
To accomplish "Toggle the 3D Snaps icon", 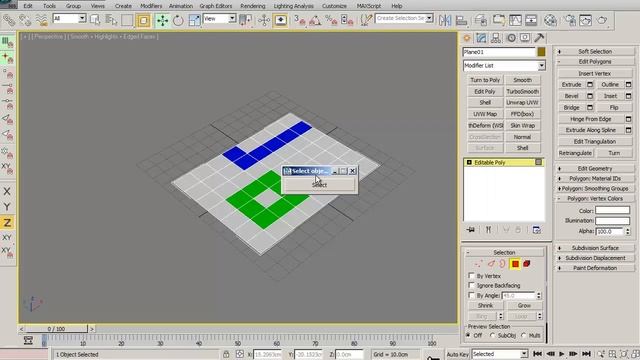I will coord(300,20).
